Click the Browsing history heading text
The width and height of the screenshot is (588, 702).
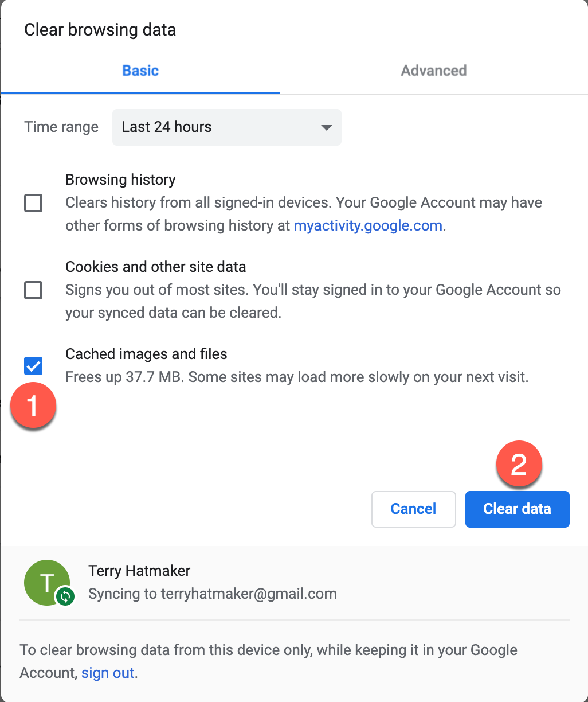[x=120, y=180]
